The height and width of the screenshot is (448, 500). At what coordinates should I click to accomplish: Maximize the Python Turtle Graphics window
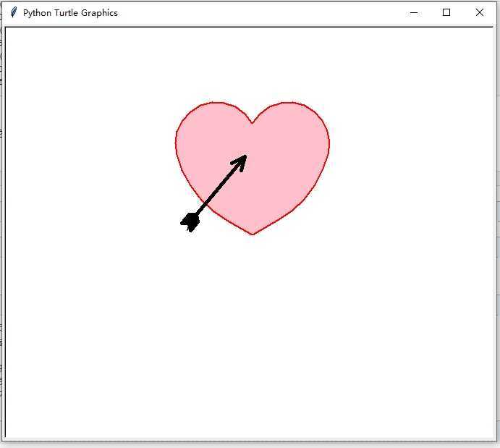[x=446, y=12]
